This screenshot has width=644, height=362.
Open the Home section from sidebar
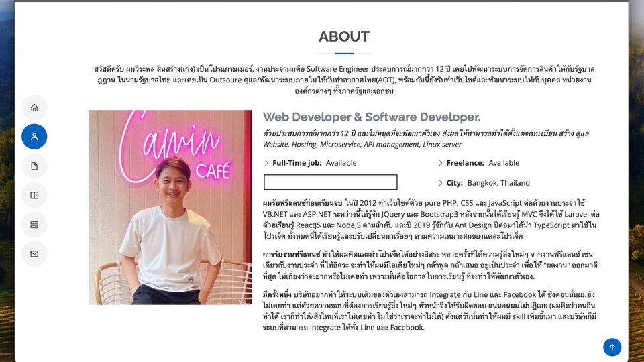tap(34, 107)
